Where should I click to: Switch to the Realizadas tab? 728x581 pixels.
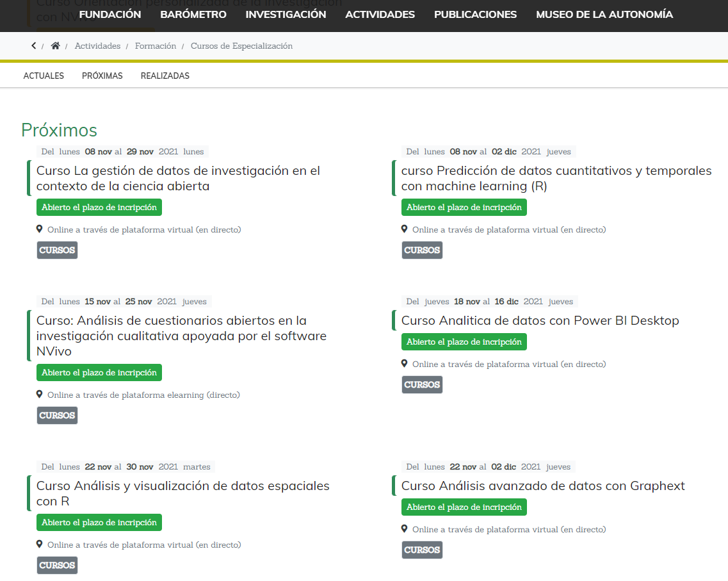165,76
